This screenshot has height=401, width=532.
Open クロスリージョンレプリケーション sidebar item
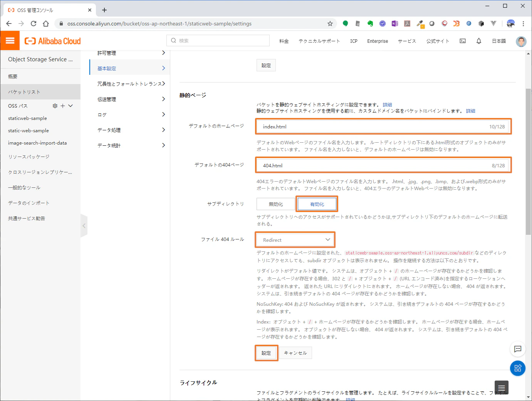click(x=40, y=172)
